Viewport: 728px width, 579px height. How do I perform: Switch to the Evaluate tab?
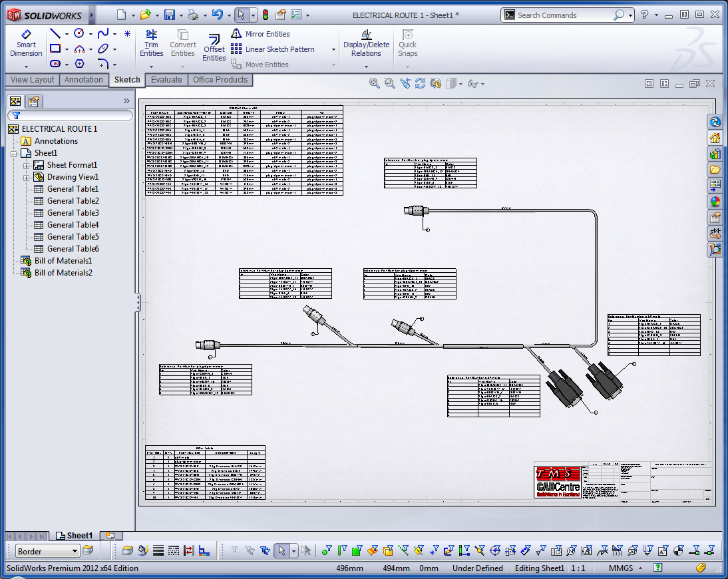tap(166, 79)
